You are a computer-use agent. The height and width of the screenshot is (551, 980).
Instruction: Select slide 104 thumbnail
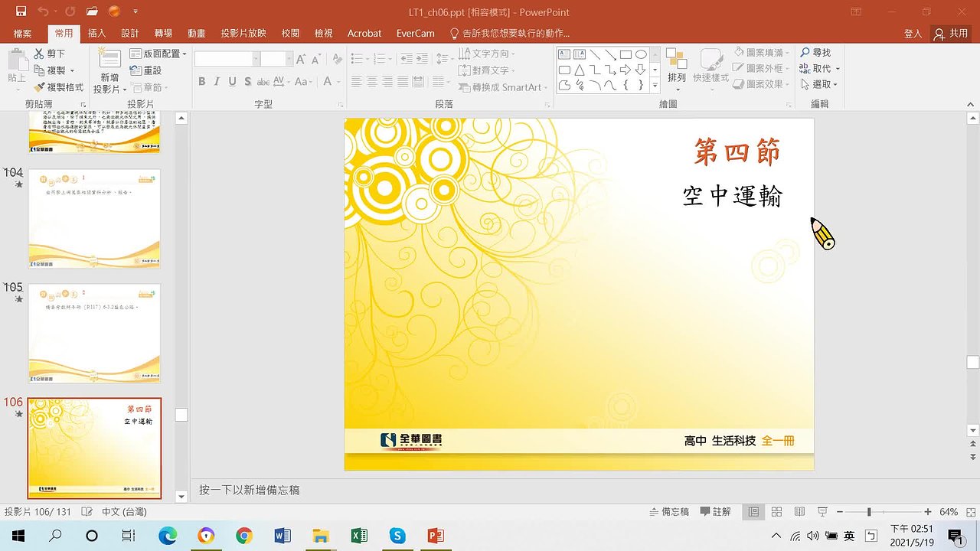[x=94, y=219]
